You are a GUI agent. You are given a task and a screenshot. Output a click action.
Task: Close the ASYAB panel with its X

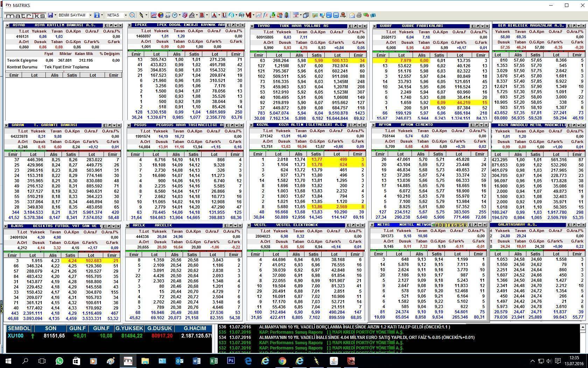(x=120, y=25)
